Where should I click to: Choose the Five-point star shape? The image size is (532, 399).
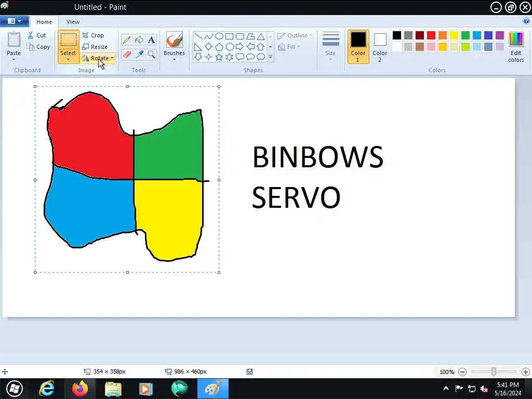(x=219, y=57)
